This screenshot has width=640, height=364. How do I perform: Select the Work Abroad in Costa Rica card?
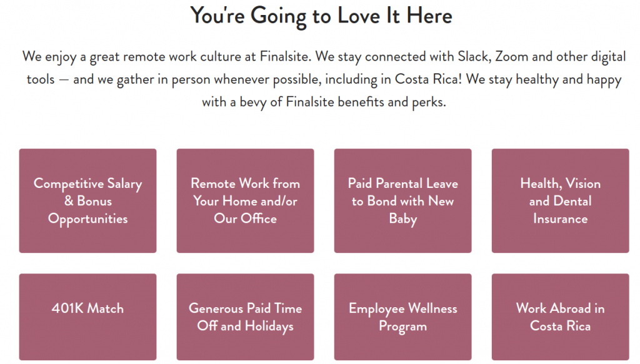pos(561,317)
